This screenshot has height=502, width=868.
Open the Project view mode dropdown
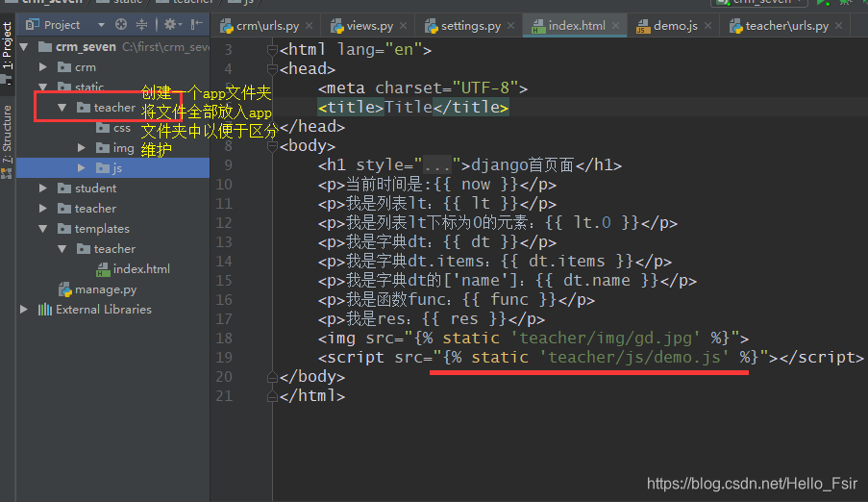[x=101, y=25]
